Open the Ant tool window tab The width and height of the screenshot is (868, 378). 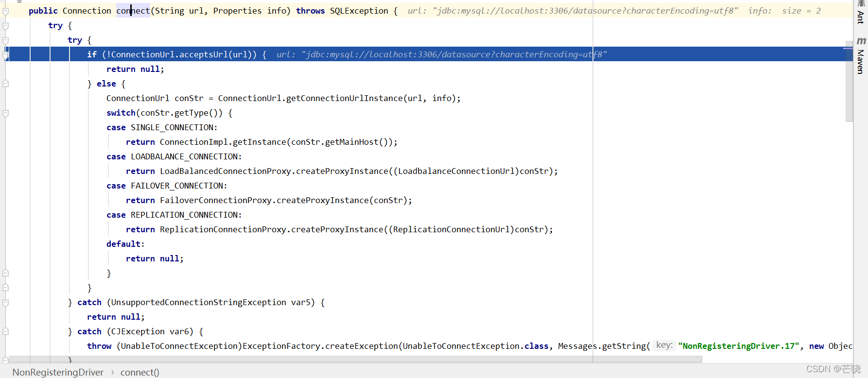tap(861, 13)
